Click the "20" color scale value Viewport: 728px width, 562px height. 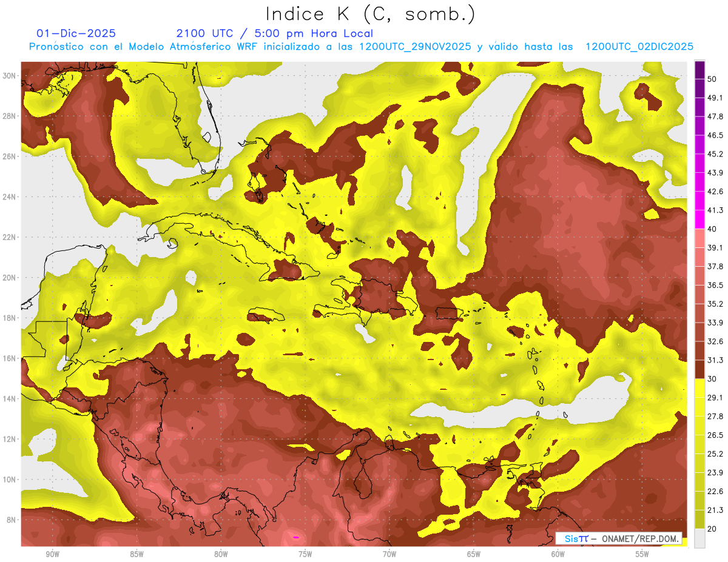pos(712,529)
